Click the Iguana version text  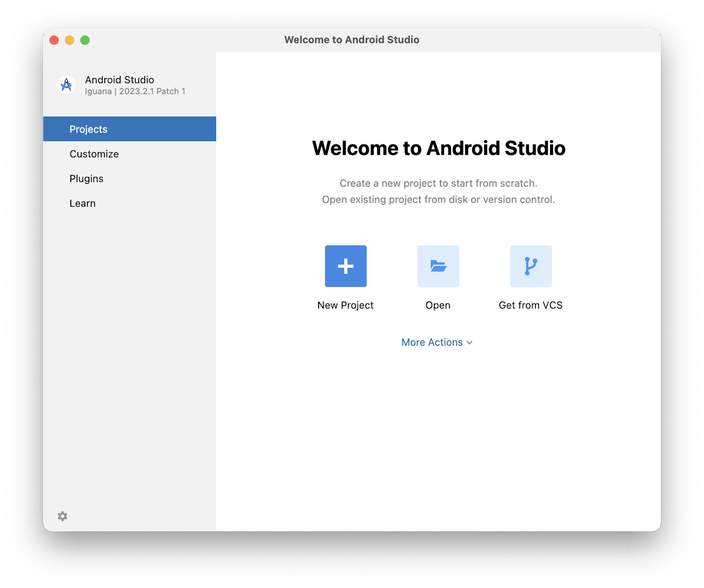[x=135, y=91]
